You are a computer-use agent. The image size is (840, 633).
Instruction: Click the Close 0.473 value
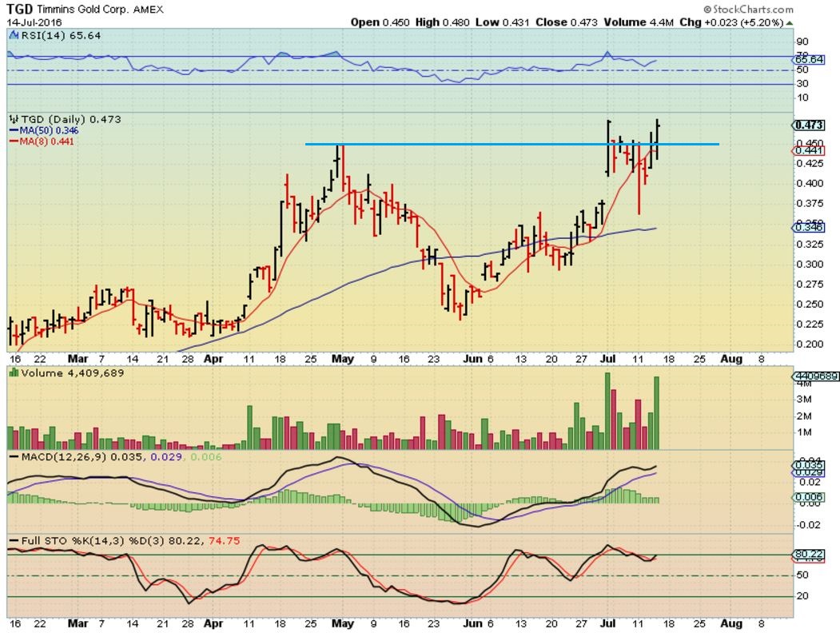tap(566, 22)
